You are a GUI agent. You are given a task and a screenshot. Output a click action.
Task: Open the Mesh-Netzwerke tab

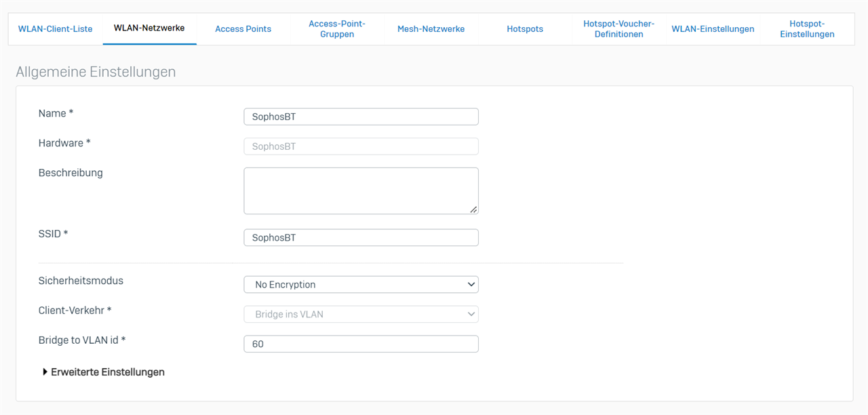click(431, 29)
